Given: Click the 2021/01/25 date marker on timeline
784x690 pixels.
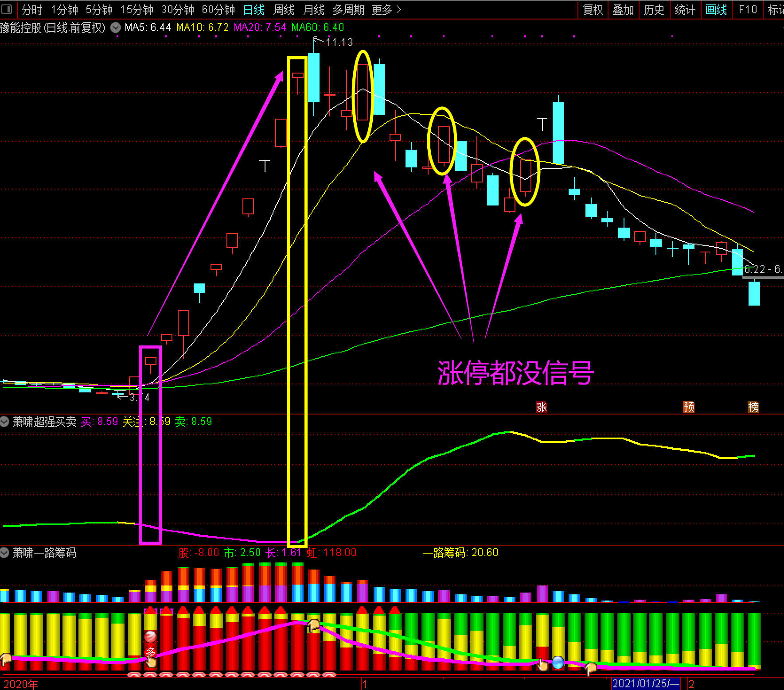Looking at the screenshot, I should [x=645, y=683].
